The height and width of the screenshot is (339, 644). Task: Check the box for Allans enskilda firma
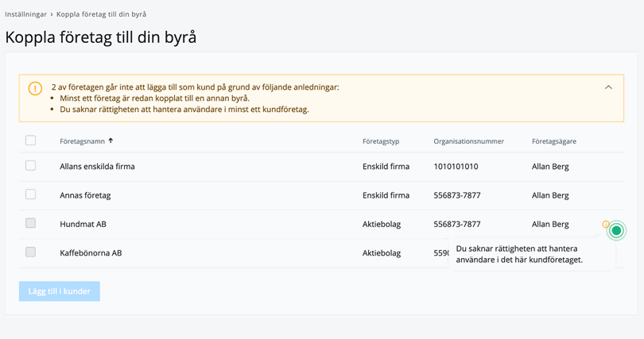point(30,166)
